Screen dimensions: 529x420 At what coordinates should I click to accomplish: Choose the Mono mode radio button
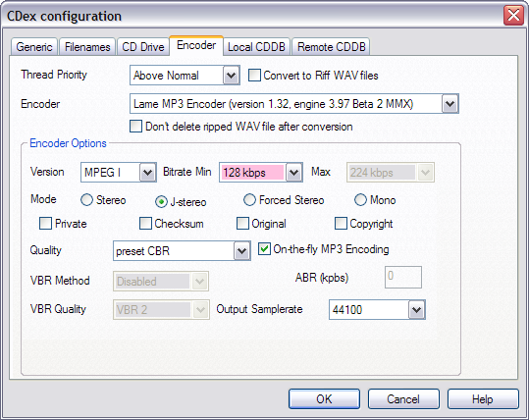point(360,200)
